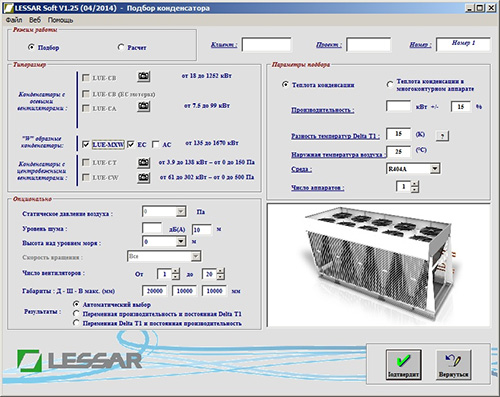The width and height of the screenshot is (500, 397).
Task: Toggle the LUE-MXW checkbox
Action: tap(86, 144)
